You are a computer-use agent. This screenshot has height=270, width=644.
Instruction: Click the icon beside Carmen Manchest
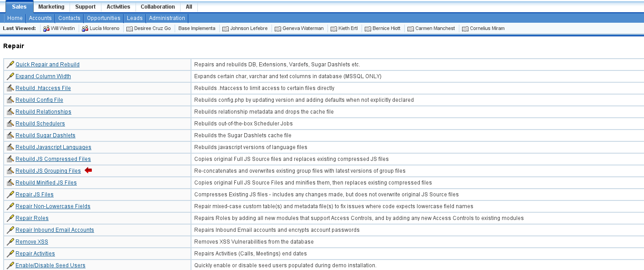[x=411, y=29]
